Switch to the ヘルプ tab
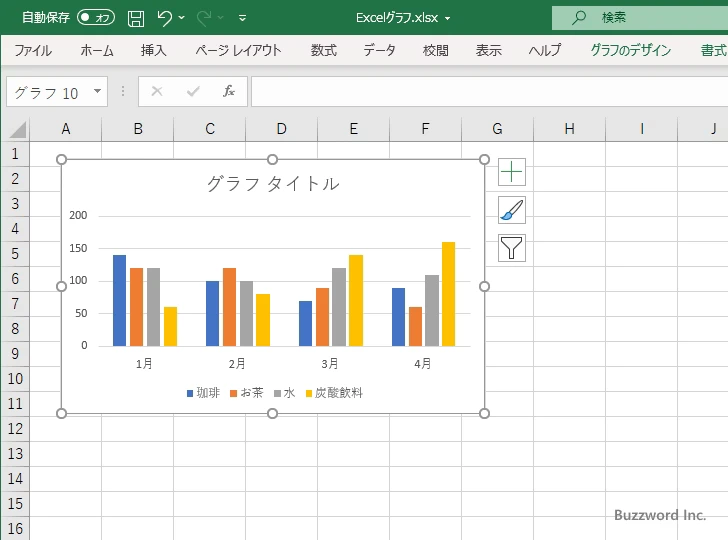This screenshot has height=540, width=728. coord(545,50)
